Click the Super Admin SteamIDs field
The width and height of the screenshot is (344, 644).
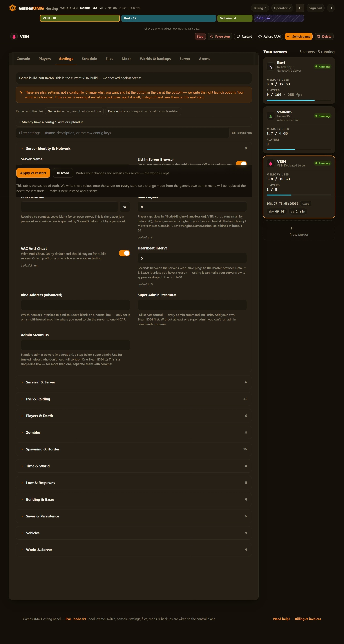192,305
